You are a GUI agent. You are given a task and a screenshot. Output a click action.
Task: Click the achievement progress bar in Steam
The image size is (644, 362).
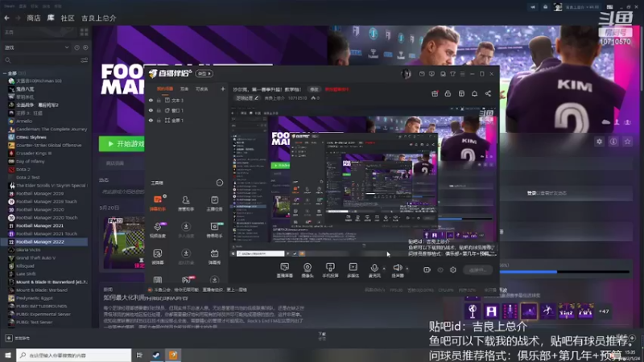click(565, 272)
